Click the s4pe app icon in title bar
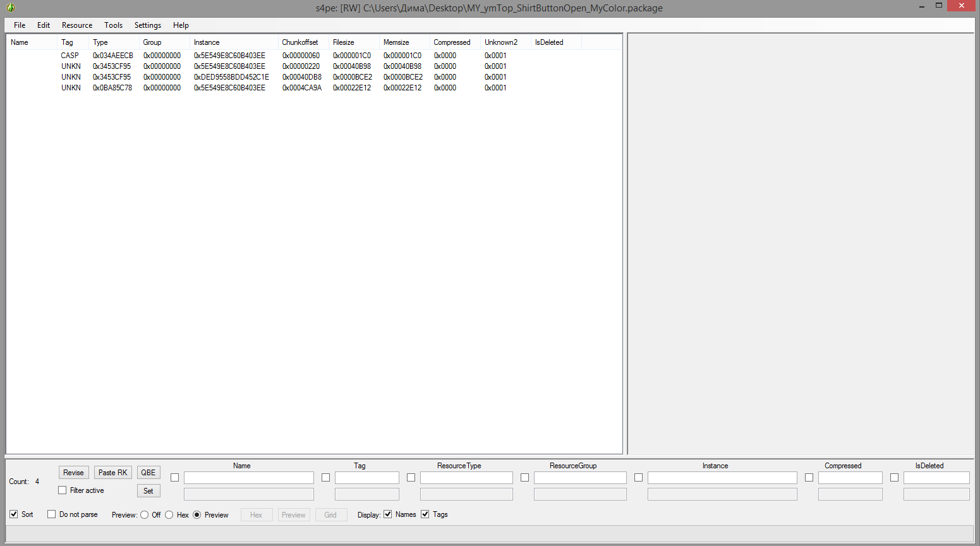 coord(11,8)
